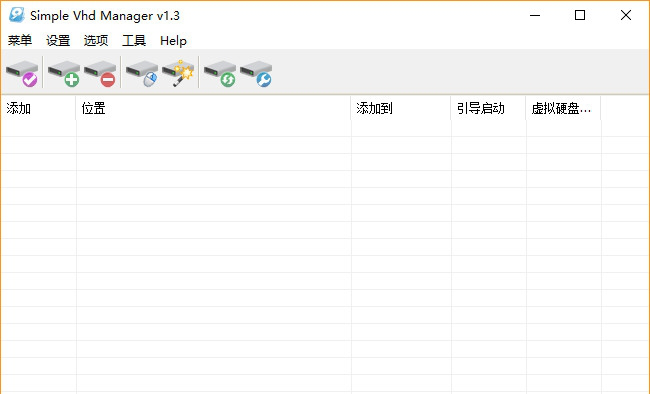Viewport: 650px width, 409px height.
Task: Click the add VHD green plus icon
Action: 64,73
